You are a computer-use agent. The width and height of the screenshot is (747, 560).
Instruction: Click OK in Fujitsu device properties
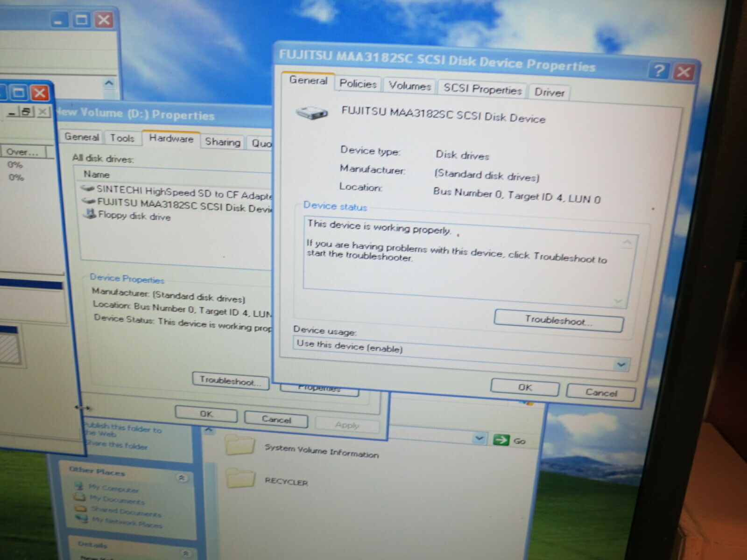525,387
